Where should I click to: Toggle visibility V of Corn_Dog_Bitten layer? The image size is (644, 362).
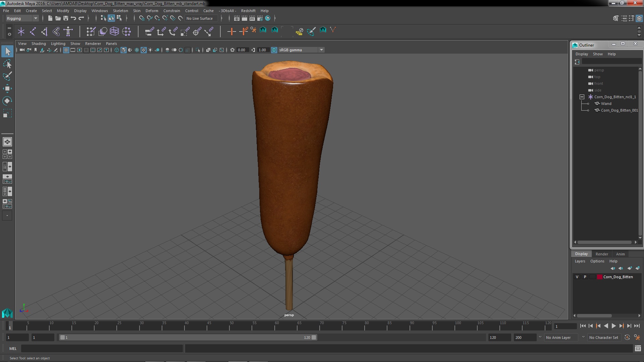tap(577, 277)
